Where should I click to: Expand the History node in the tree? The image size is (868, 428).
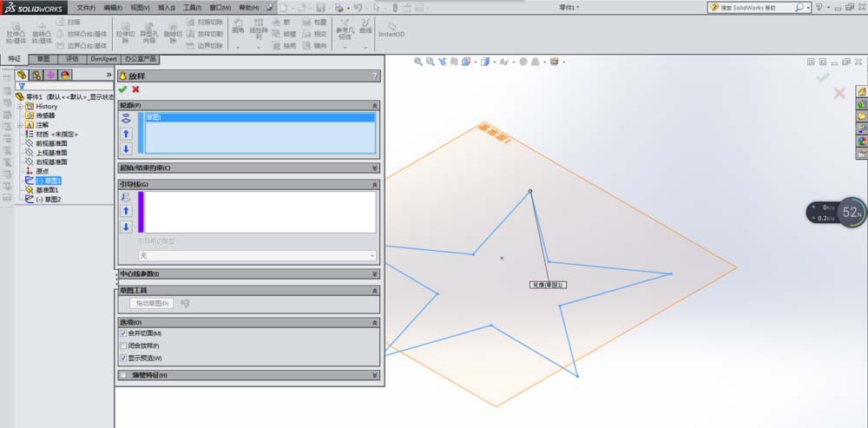20,106
